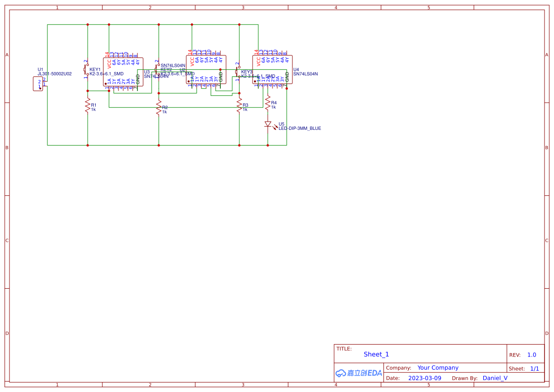Click the LED-DIP-3MM_BLUE label

click(x=300, y=128)
